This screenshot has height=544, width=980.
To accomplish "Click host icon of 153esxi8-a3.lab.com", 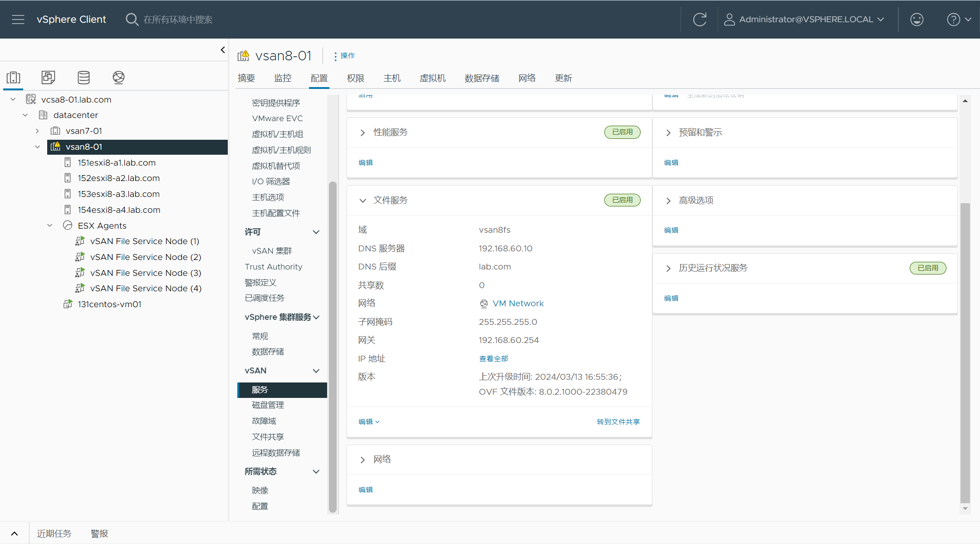I will [68, 194].
